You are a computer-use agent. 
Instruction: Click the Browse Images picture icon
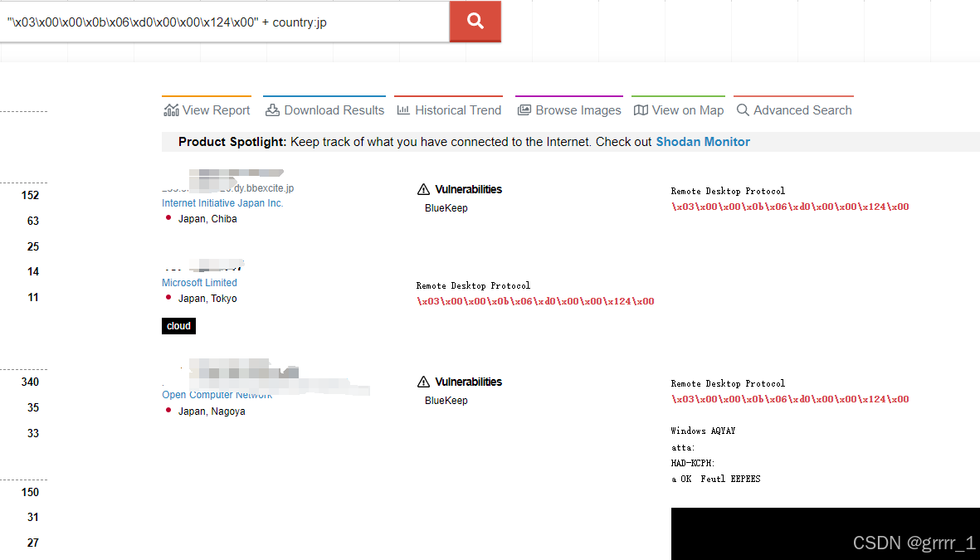(x=524, y=110)
